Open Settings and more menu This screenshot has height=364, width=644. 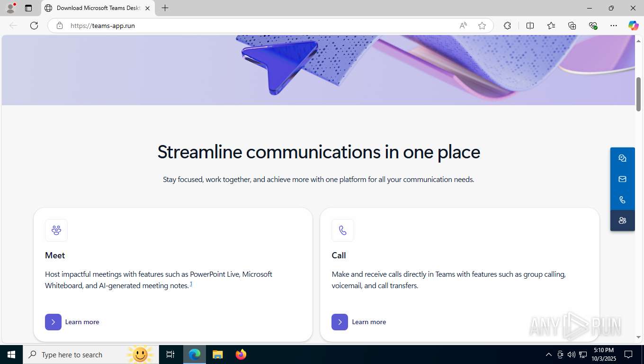point(614,26)
